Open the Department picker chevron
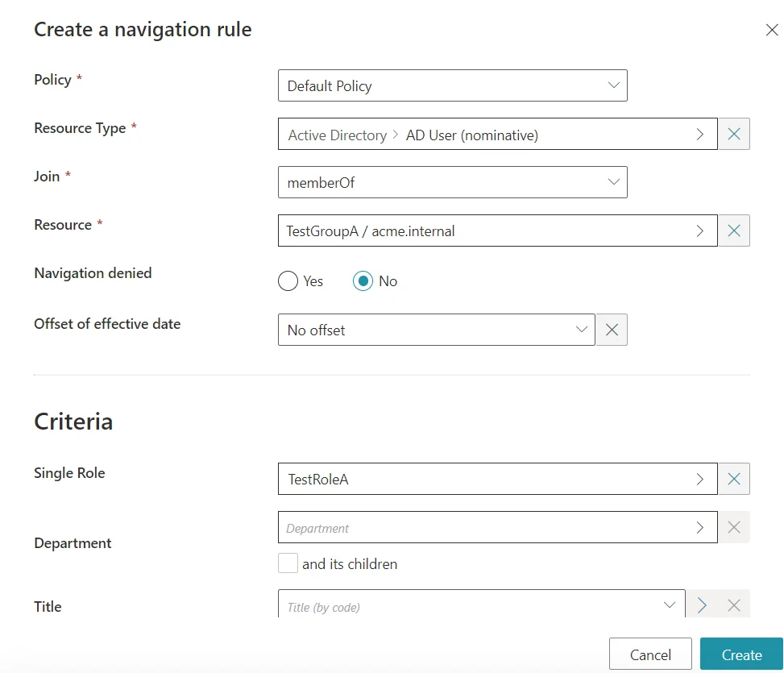 tap(700, 527)
